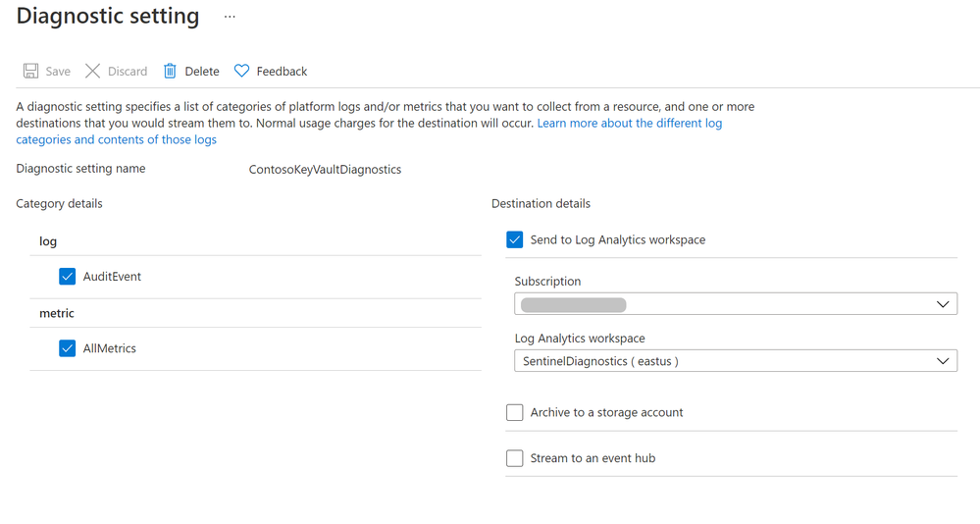
Task: Click the SentinelDiagnostics ( eastus ) workspace value
Action: tap(600, 361)
